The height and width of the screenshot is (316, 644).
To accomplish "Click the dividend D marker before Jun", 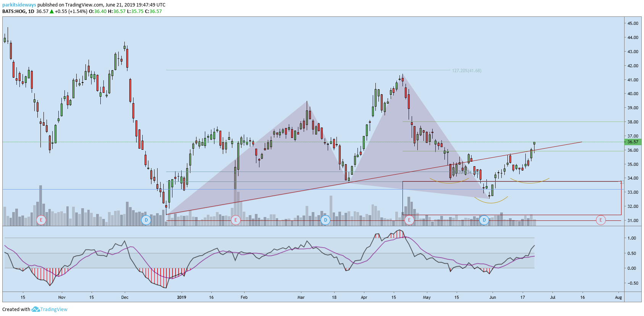I will pos(484,220).
